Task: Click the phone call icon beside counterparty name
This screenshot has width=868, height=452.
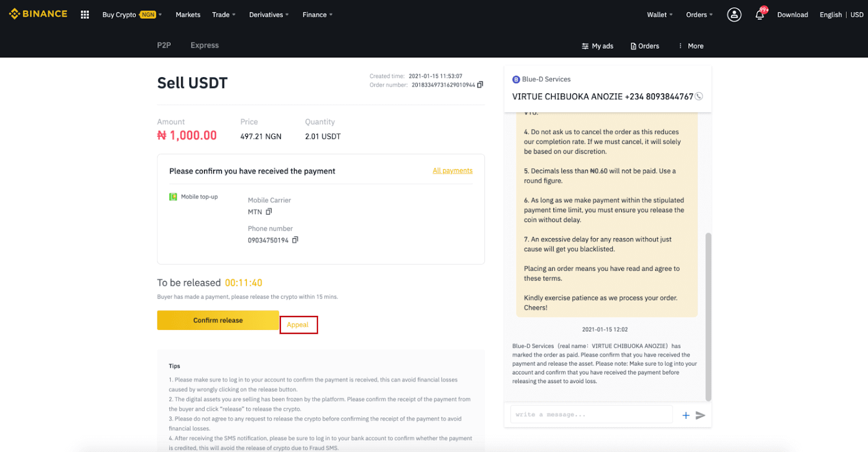Action: pos(699,97)
